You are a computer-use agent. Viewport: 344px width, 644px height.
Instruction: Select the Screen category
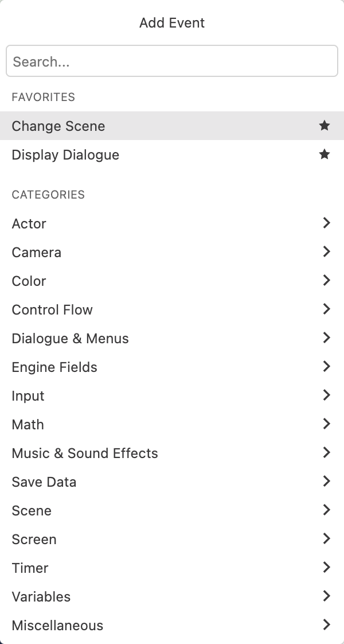click(34, 540)
